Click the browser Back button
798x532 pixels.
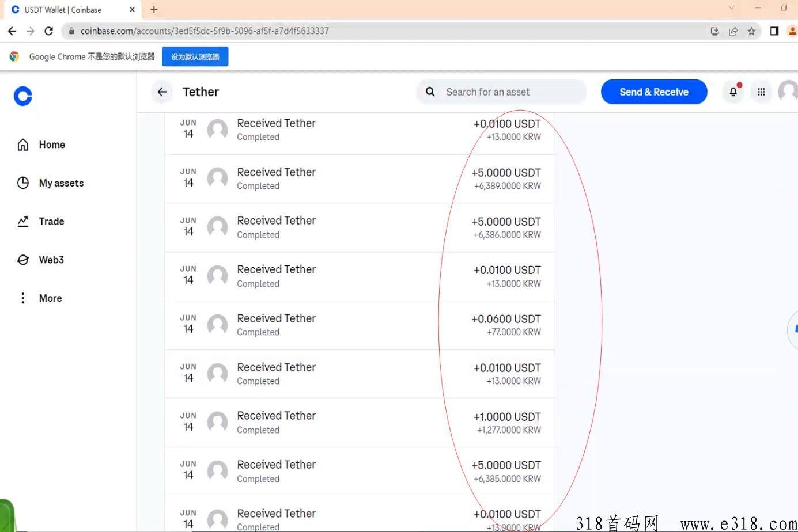pos(12,31)
